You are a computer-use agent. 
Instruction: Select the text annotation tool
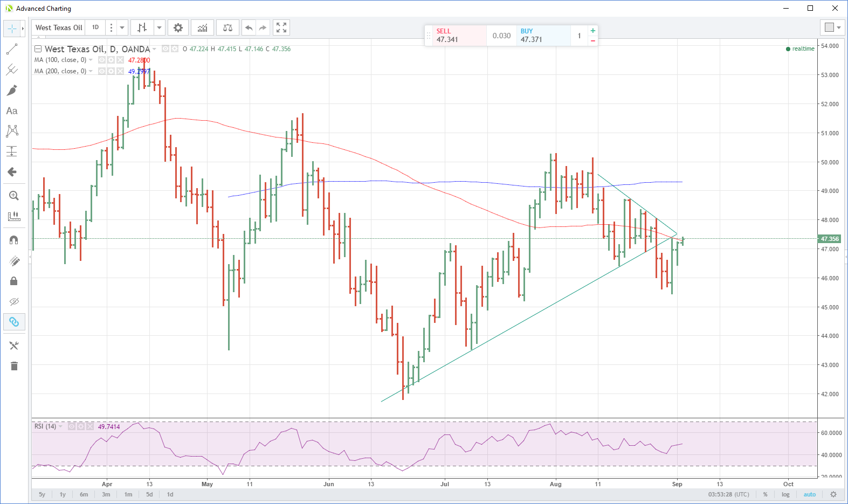pyautogui.click(x=12, y=111)
